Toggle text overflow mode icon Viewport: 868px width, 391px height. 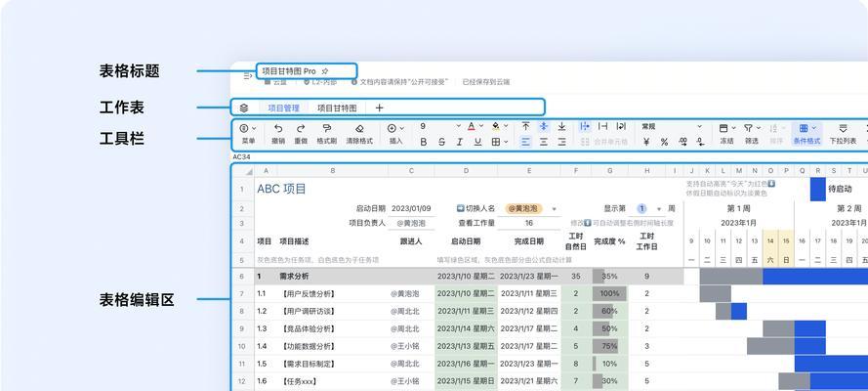coord(585,126)
